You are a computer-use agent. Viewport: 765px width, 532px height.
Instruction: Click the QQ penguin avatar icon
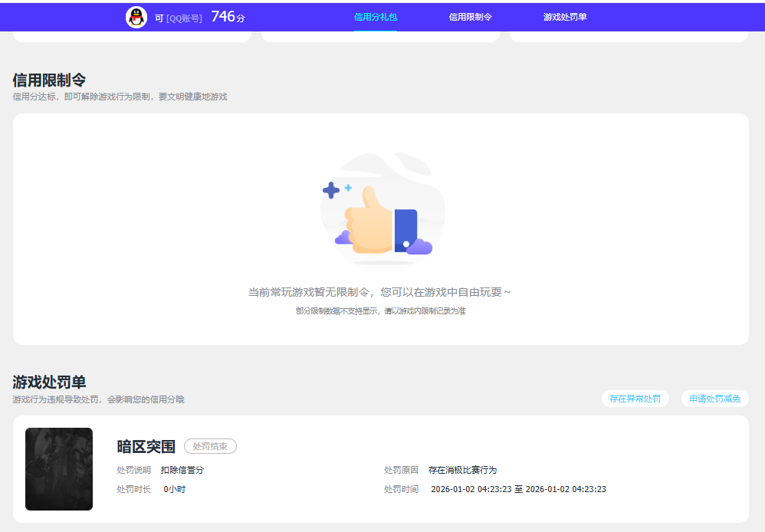pyautogui.click(x=136, y=17)
